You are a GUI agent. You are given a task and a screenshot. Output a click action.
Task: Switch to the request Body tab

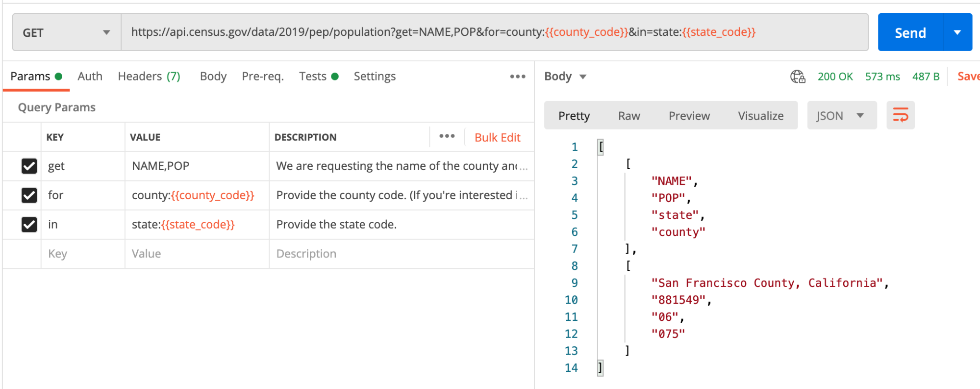[x=213, y=77]
